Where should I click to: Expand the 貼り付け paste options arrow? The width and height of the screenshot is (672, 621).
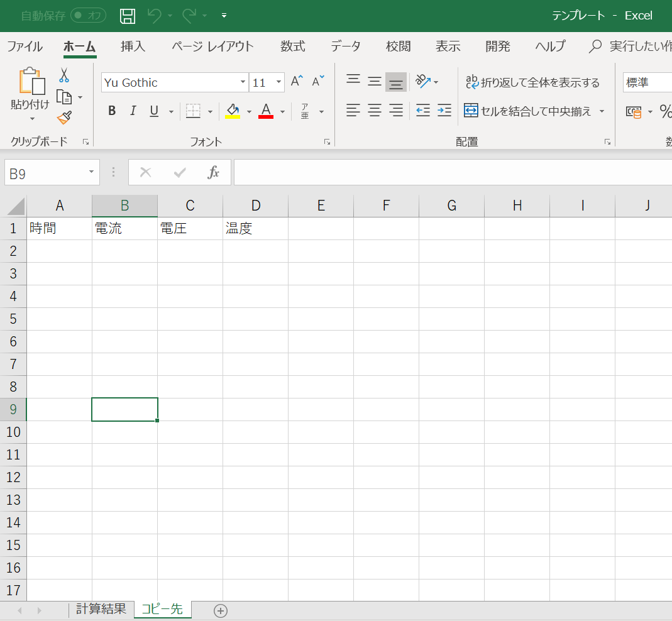click(x=32, y=119)
